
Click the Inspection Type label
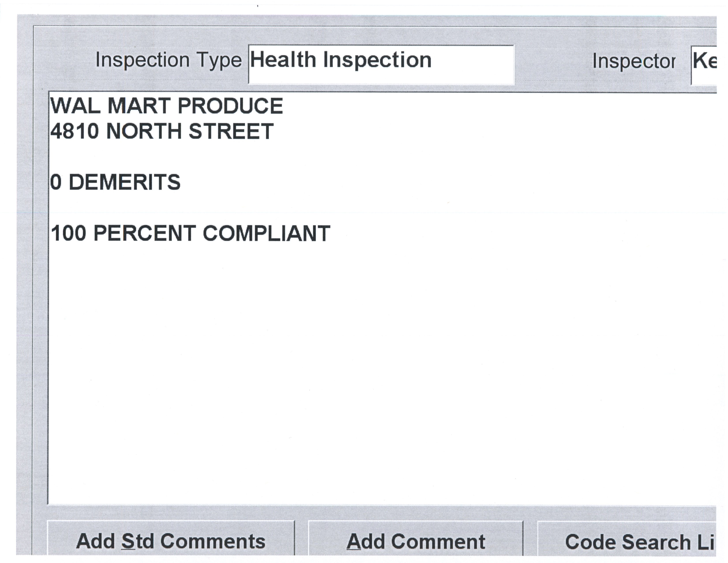pyautogui.click(x=168, y=60)
